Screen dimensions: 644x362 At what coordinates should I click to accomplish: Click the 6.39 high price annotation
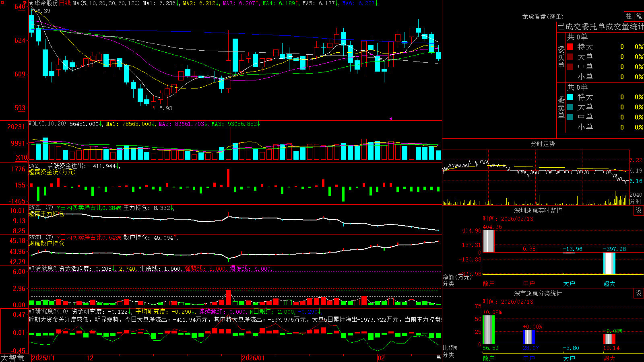point(43,11)
